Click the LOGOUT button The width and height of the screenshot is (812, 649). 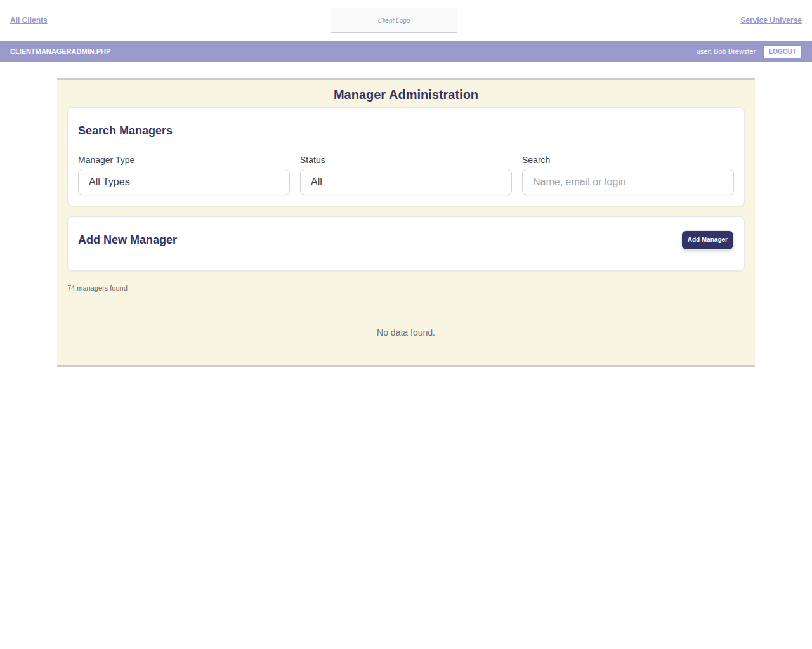(782, 52)
